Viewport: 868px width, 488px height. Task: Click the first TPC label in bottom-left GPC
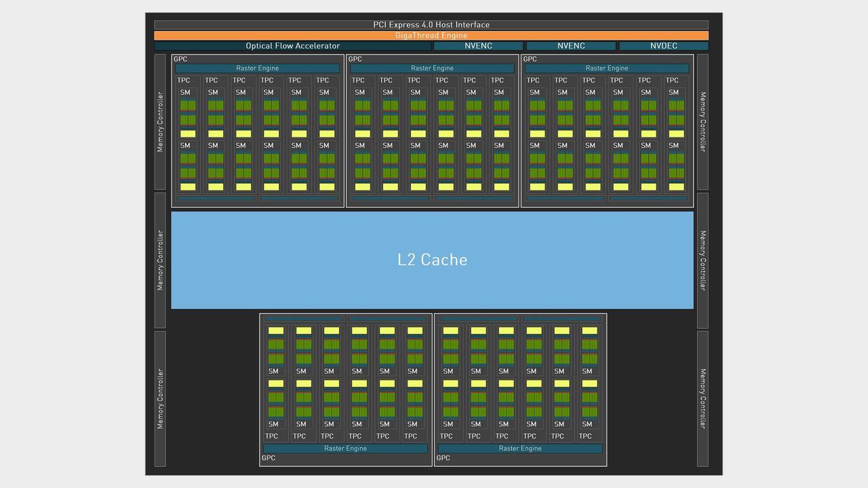[x=272, y=436]
